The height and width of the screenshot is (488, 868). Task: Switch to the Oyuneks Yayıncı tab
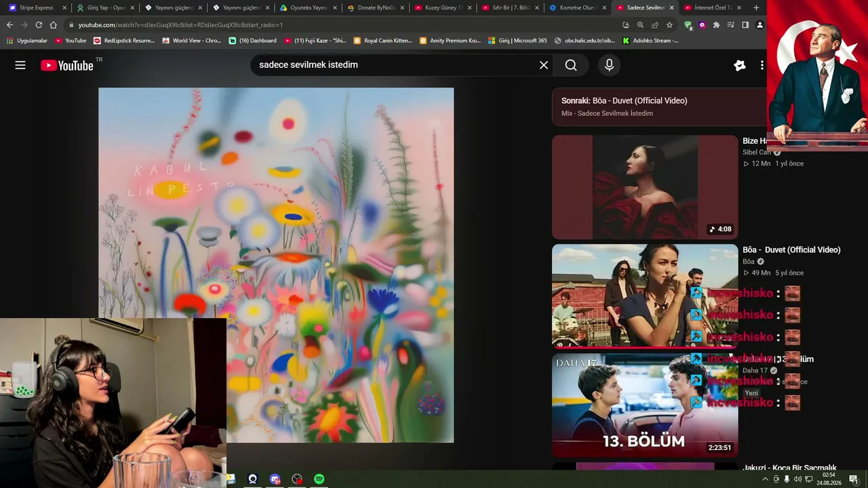tap(309, 7)
